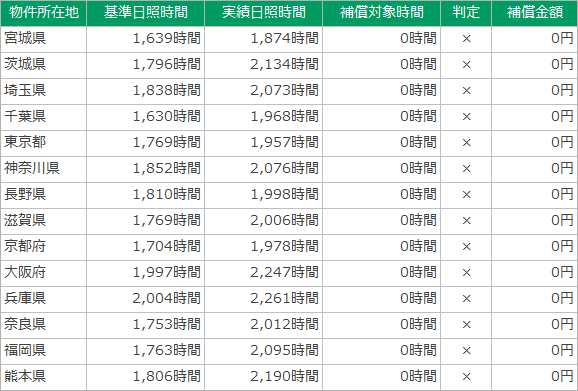Click the 熊本県 row × mark
578x391 pixels.
[x=466, y=377]
